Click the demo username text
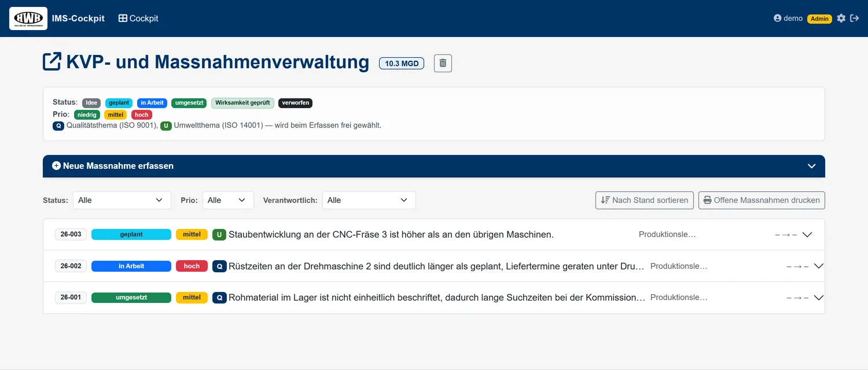The width and height of the screenshot is (868, 370). click(x=793, y=18)
